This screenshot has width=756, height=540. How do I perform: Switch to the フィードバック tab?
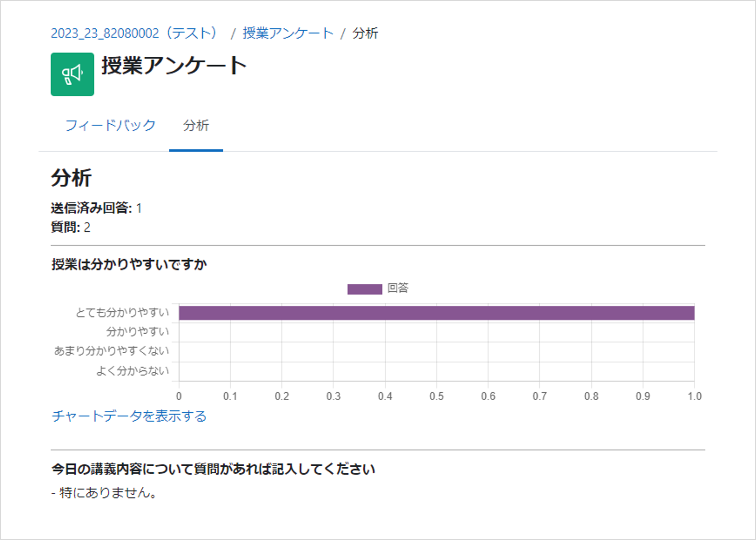tap(110, 125)
